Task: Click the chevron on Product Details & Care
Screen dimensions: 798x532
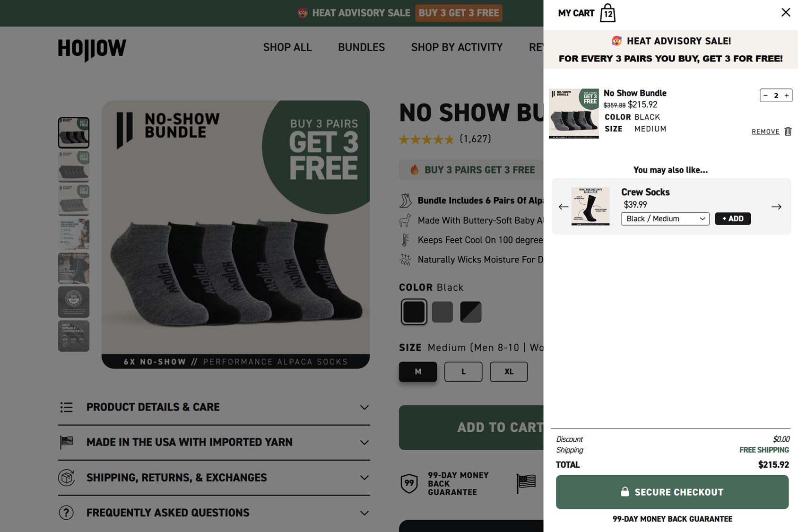Action: 364,407
